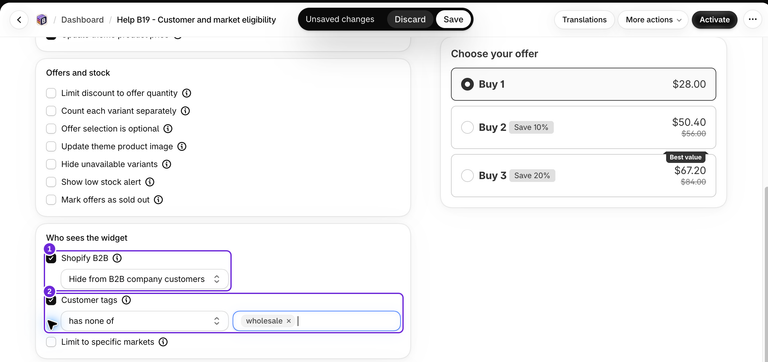Click the $50.40 price
768x362 pixels.
pos(689,122)
